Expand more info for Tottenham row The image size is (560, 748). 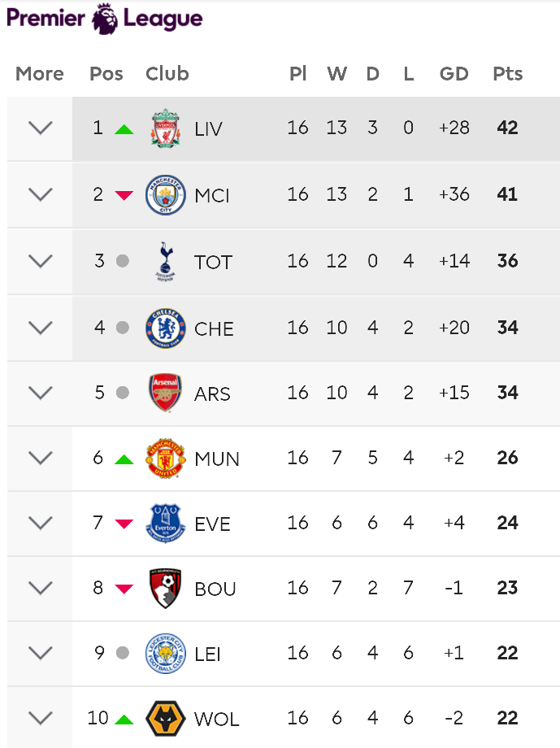[41, 261]
